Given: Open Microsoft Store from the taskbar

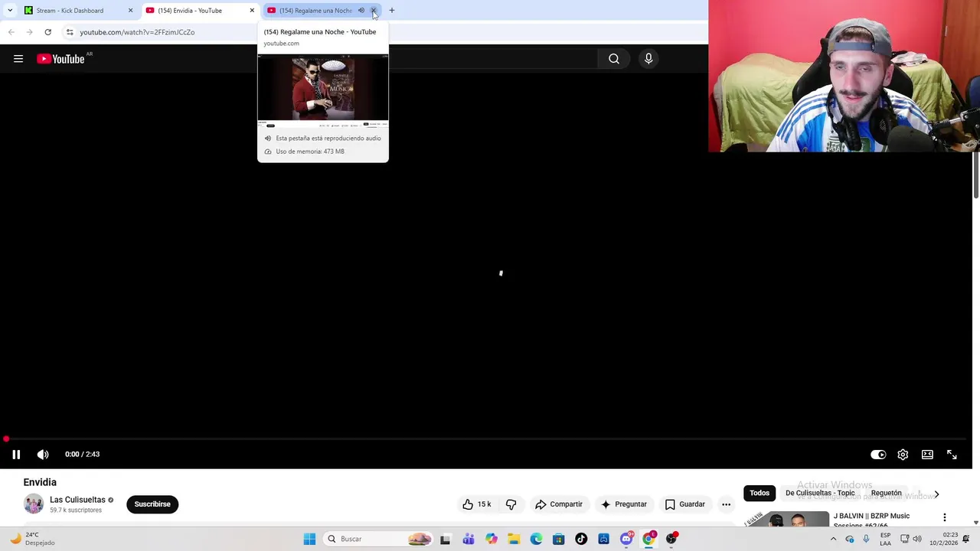Looking at the screenshot, I should (x=559, y=540).
